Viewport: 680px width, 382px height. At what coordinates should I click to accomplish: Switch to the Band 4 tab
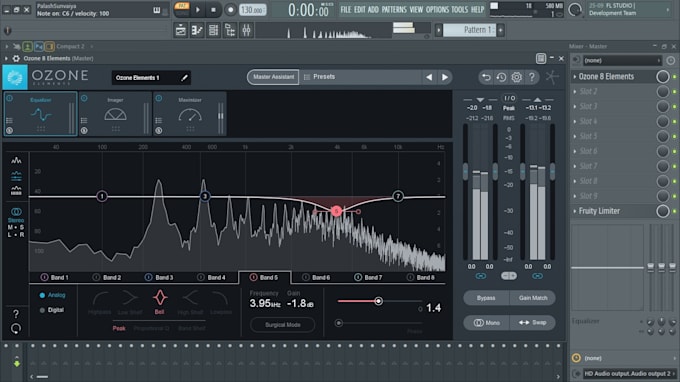[212, 278]
